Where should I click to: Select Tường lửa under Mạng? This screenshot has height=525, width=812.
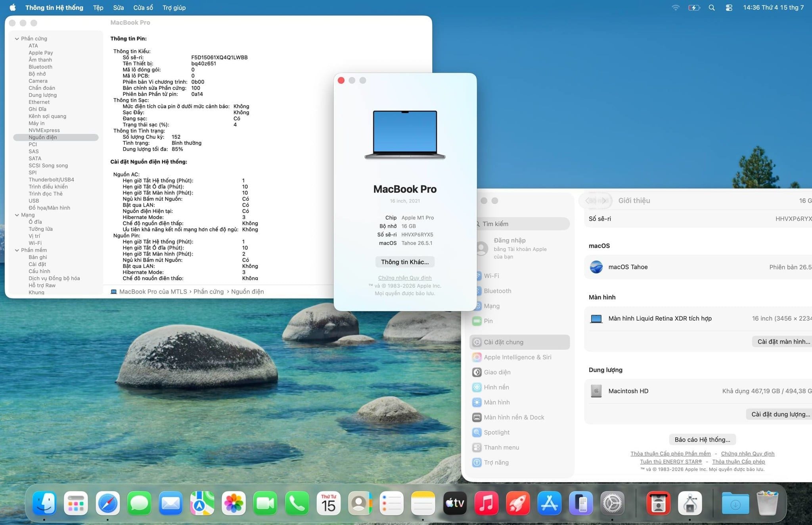tap(40, 229)
